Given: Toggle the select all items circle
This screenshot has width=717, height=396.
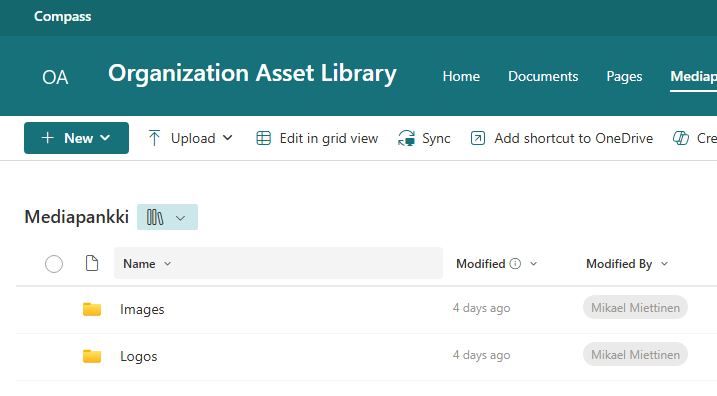Looking at the screenshot, I should (x=54, y=264).
